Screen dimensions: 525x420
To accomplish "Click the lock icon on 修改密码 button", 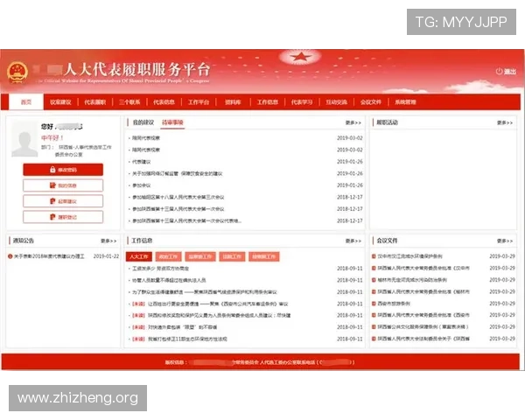I will point(52,170).
